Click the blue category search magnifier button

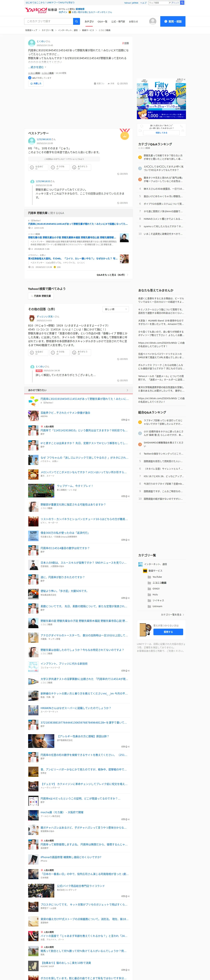click(x=77, y=21)
